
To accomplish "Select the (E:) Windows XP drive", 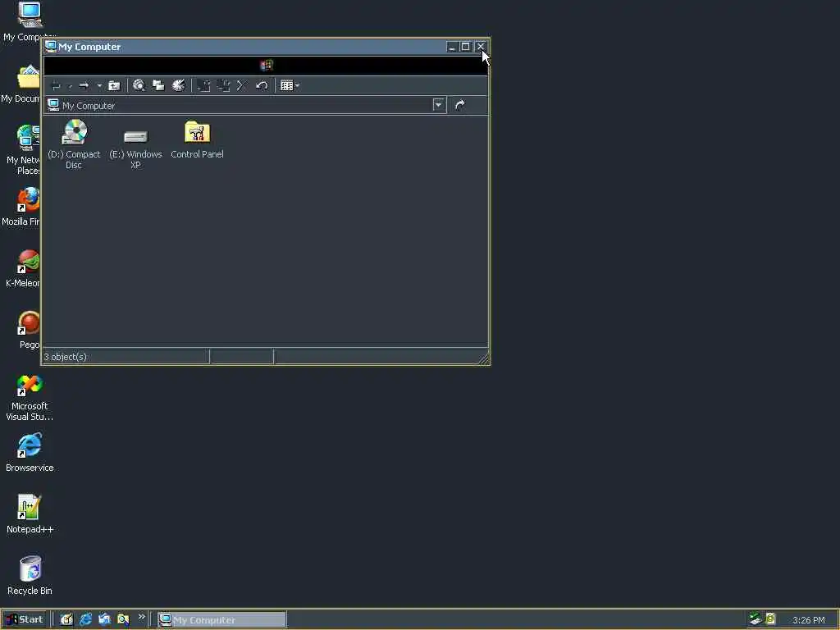I will pos(135,148).
